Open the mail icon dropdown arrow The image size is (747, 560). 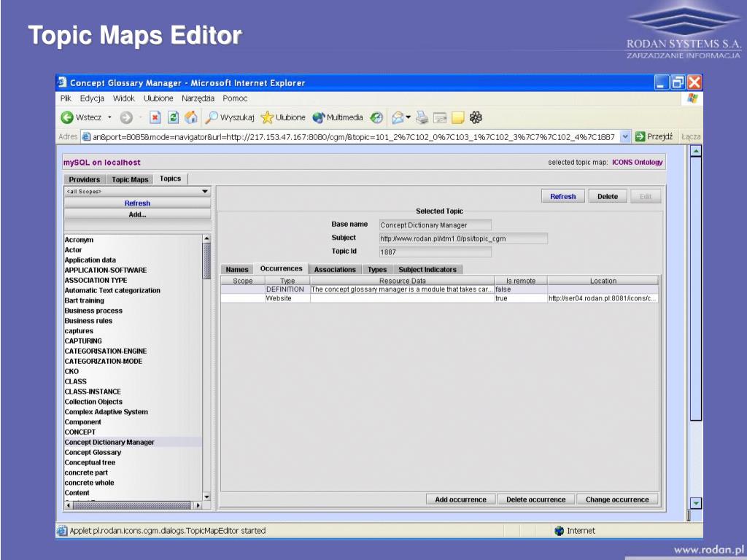pyautogui.click(x=409, y=117)
